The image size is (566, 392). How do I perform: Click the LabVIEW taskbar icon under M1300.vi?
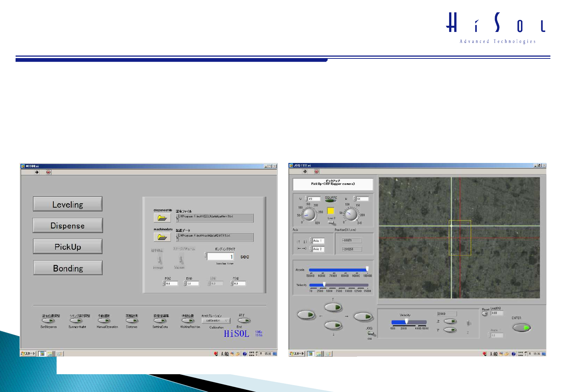pos(42,354)
